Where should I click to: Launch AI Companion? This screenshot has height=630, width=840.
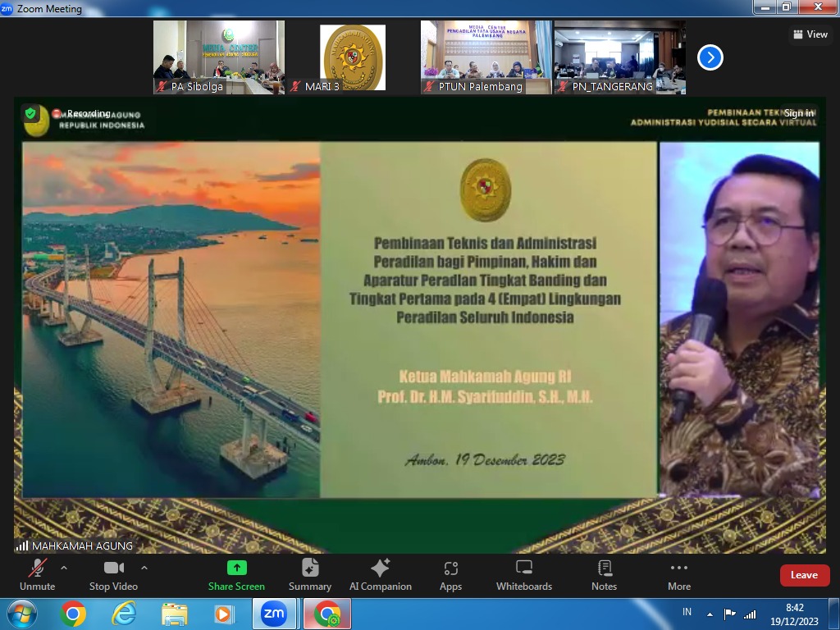381,574
